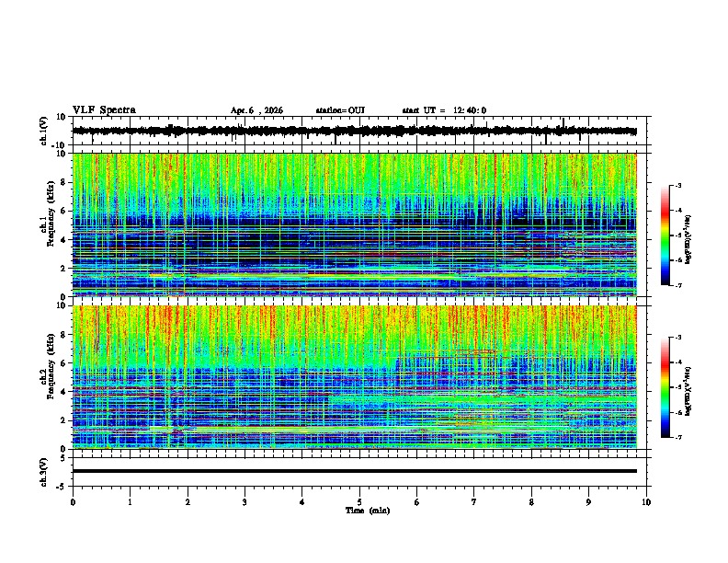Click the "-7" tick on lower colorbar
Image resolution: width=728 pixels, height=563 pixels.
click(678, 438)
